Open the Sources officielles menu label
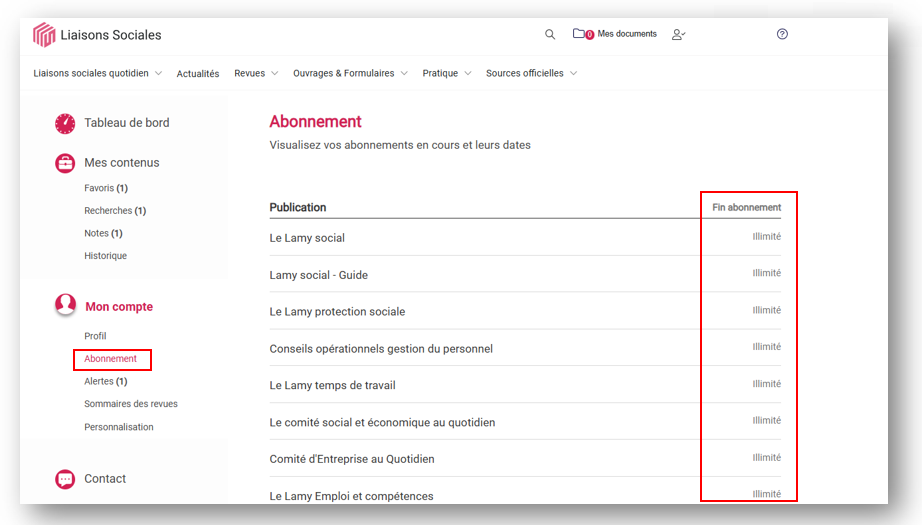Viewport: 922px width, 525px height. point(525,73)
